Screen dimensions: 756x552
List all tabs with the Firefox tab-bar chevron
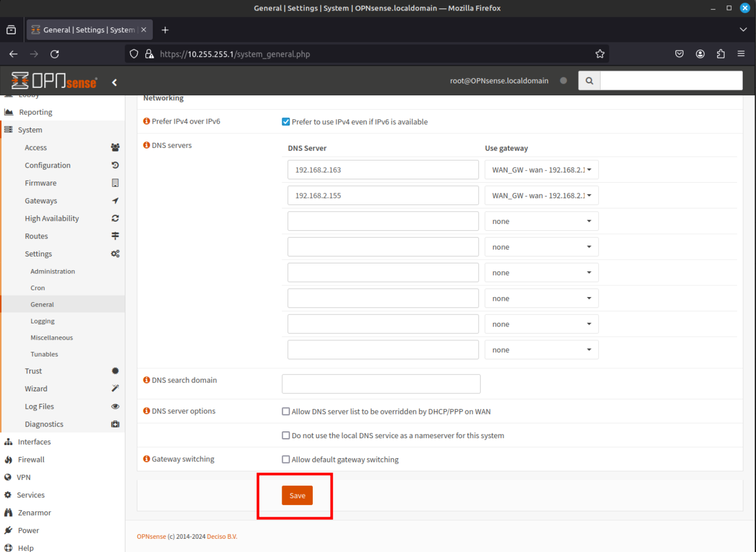pyautogui.click(x=743, y=29)
